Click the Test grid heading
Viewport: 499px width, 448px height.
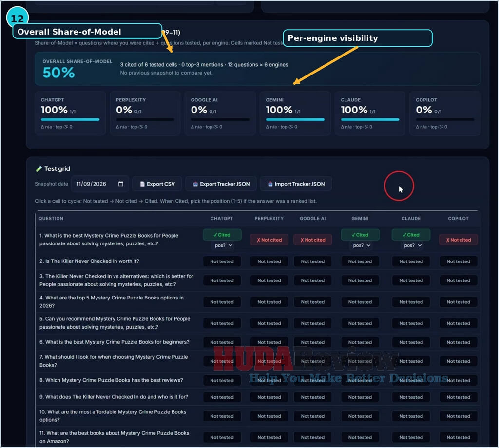57,168
